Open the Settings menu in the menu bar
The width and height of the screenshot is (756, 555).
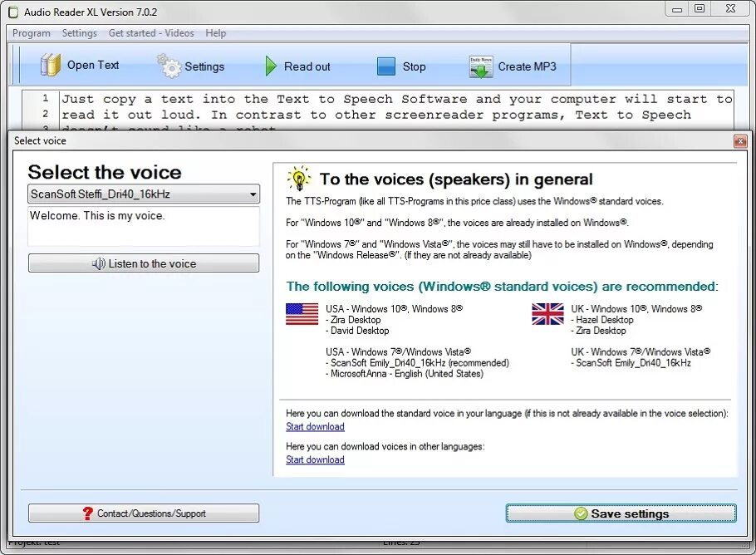coord(80,32)
